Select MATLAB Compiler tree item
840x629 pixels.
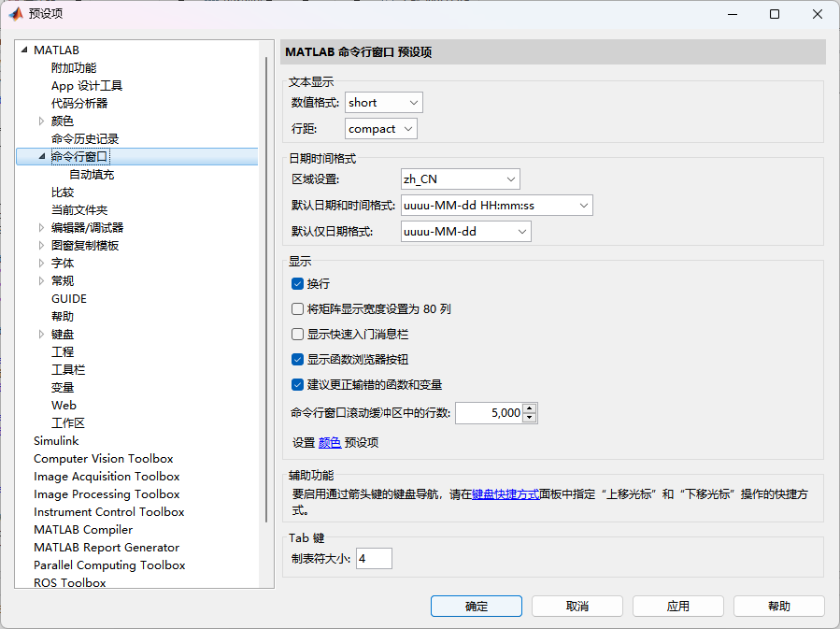tap(83, 529)
